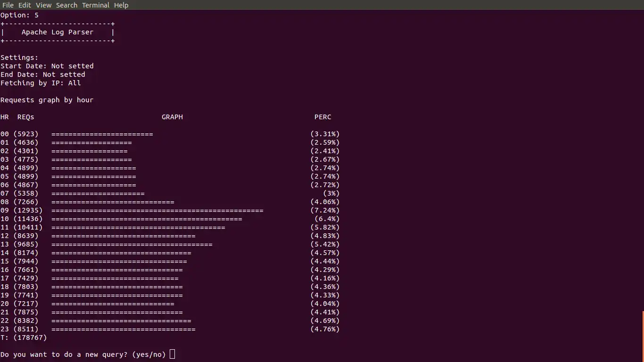The width and height of the screenshot is (644, 362).
Task: Click hour row '12 (8639)'
Action: coord(170,236)
